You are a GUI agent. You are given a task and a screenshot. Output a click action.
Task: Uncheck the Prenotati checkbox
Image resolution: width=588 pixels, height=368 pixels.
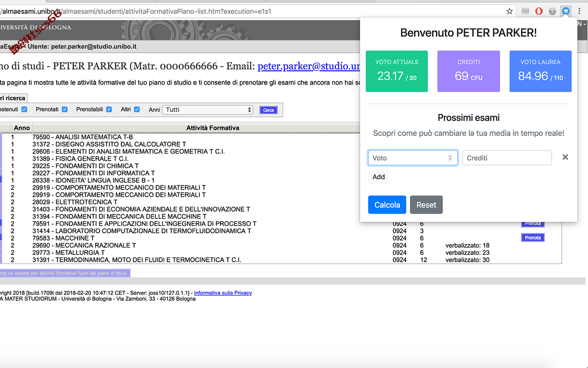(65, 109)
